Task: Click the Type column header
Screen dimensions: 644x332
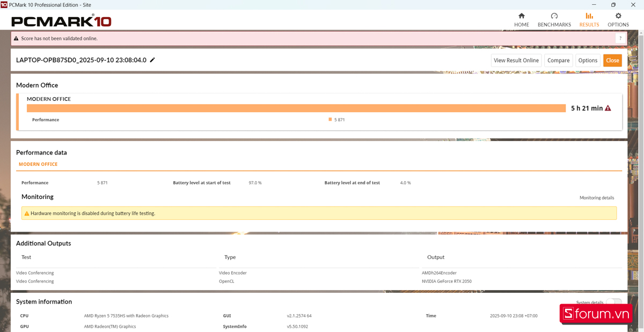Action: pyautogui.click(x=230, y=257)
